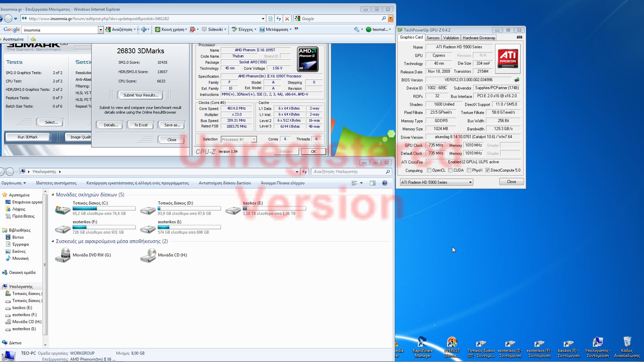Collapse the hard disk drives group
This screenshot has height=362, width=644.
point(53,195)
